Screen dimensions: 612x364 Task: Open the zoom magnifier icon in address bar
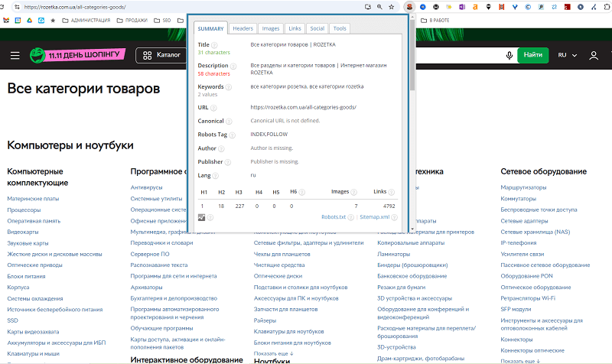point(379,7)
